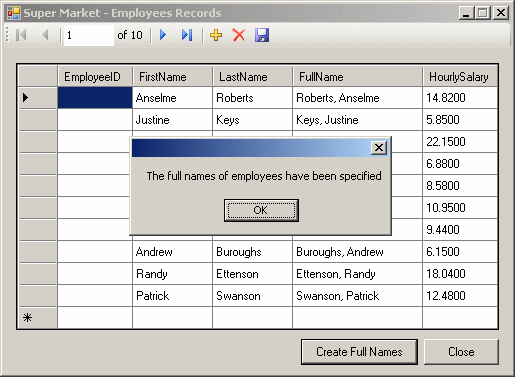Click the salary cell '14.8200'
The height and width of the screenshot is (377, 515).
[x=460, y=98]
